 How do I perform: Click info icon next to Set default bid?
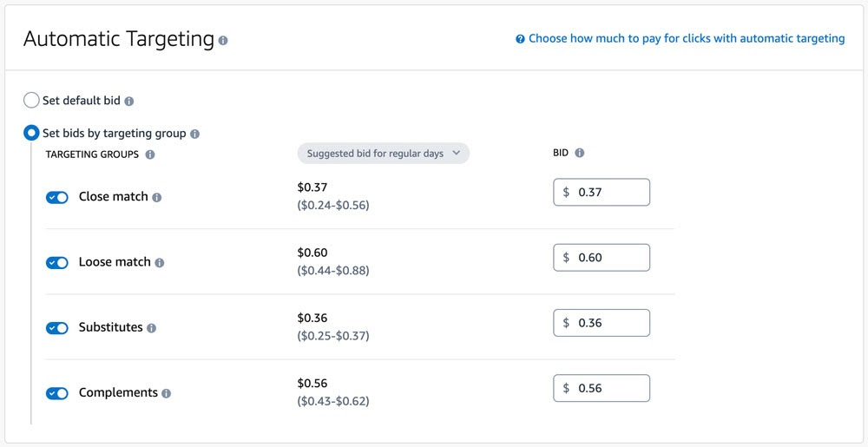(129, 101)
